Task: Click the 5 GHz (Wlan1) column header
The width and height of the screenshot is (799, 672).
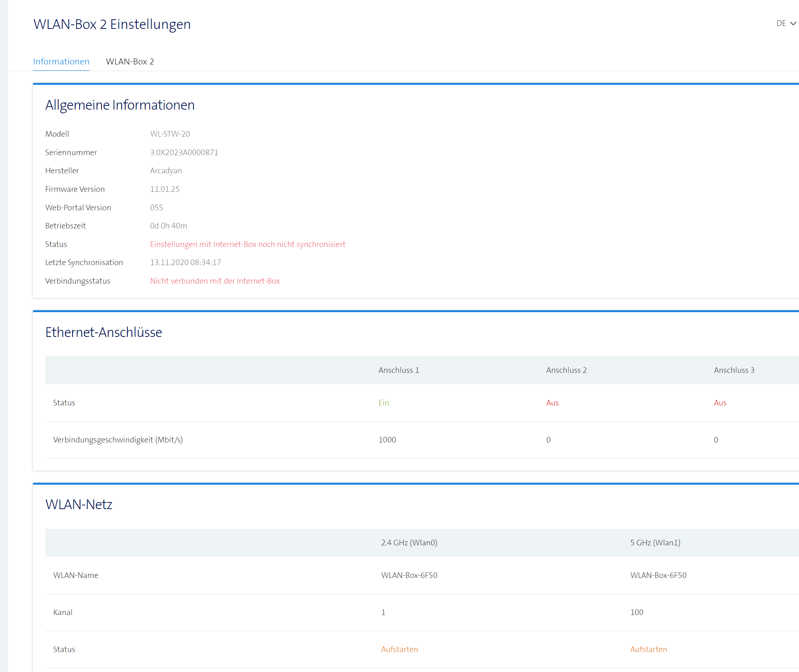Action: tap(655, 542)
